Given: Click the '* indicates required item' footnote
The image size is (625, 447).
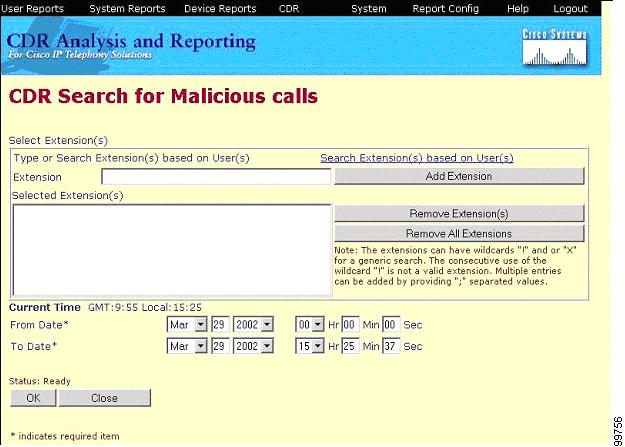Looking at the screenshot, I should (x=65, y=436).
